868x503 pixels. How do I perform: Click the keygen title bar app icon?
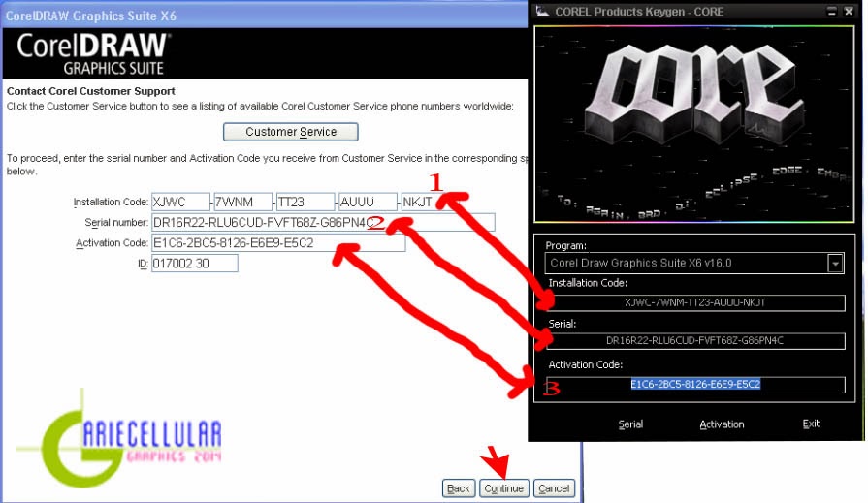[x=542, y=11]
